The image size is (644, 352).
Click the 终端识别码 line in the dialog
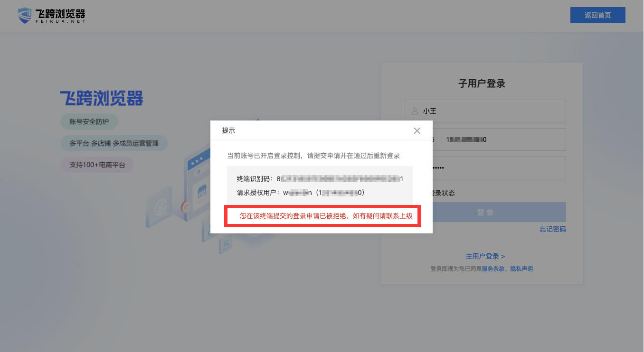[320, 179]
